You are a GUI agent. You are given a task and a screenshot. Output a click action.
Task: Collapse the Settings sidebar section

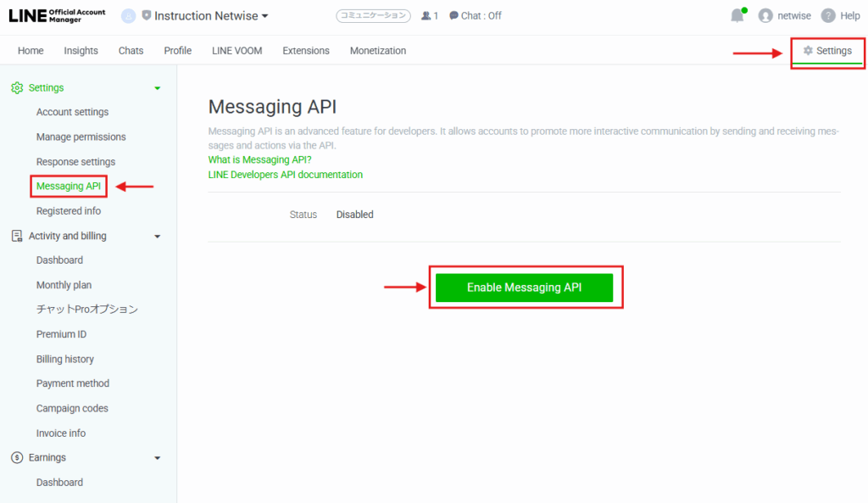click(157, 88)
